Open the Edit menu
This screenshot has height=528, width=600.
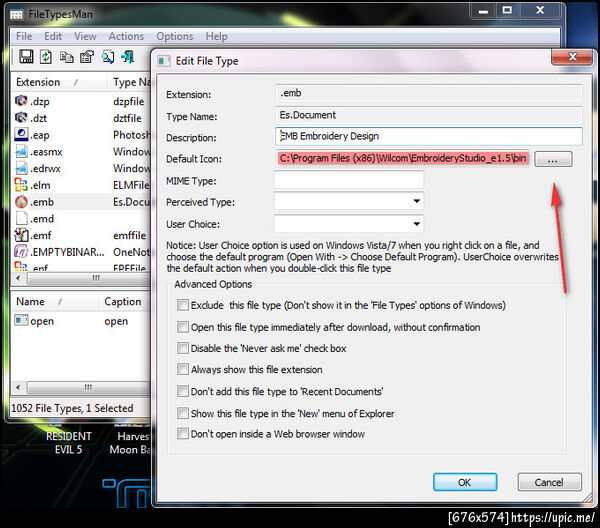[53, 36]
